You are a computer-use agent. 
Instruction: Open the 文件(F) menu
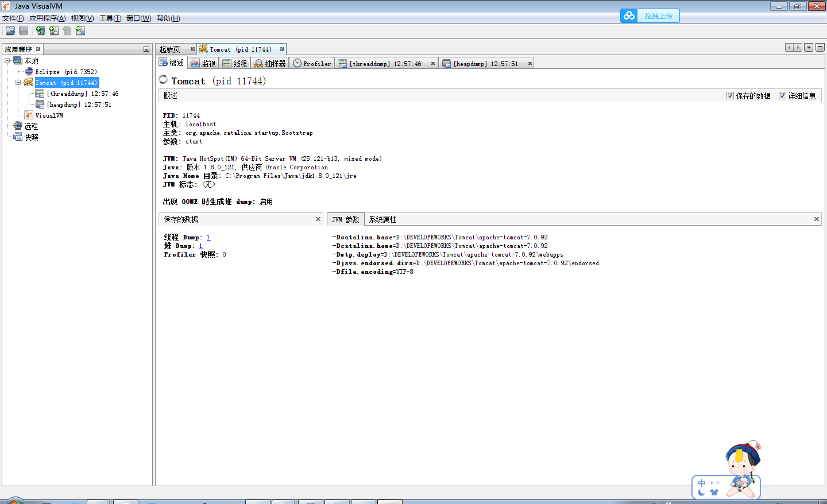[x=13, y=18]
